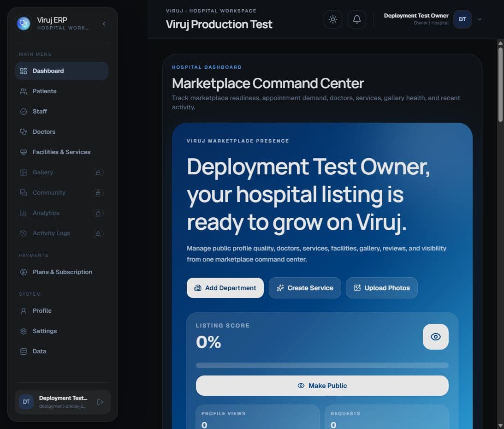Image resolution: width=504 pixels, height=429 pixels.
Task: Click the Add Department button
Action: click(x=225, y=288)
